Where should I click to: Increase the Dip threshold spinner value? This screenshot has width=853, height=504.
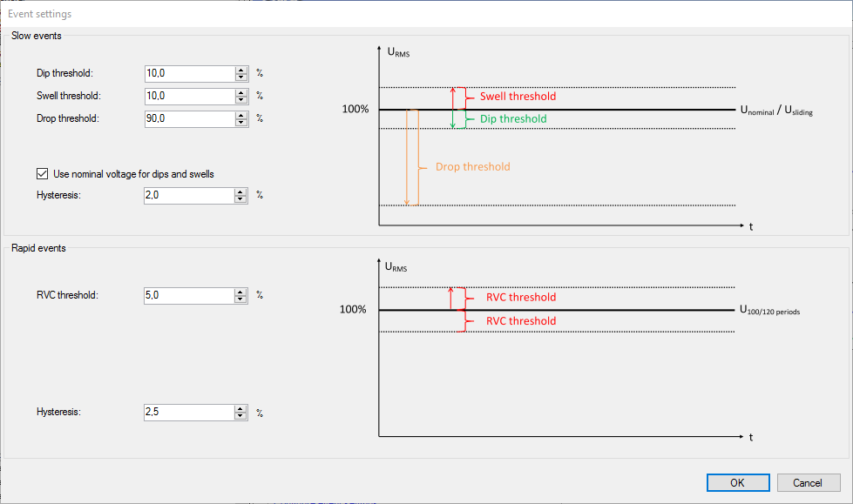pyautogui.click(x=241, y=71)
